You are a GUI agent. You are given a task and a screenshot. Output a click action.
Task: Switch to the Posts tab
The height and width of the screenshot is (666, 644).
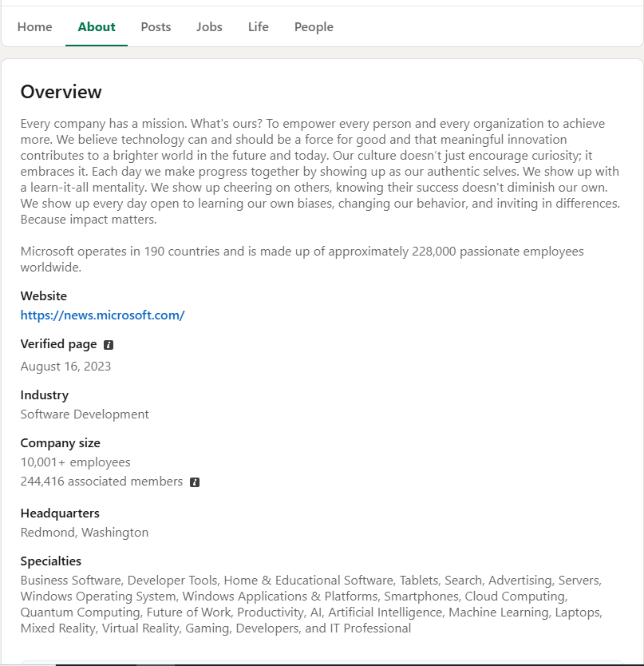click(156, 27)
